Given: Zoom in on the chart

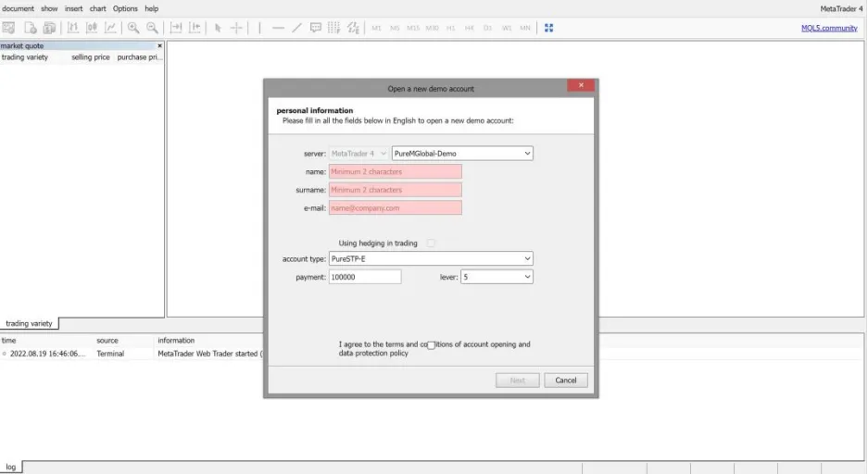Looking at the screenshot, I should coord(133,28).
